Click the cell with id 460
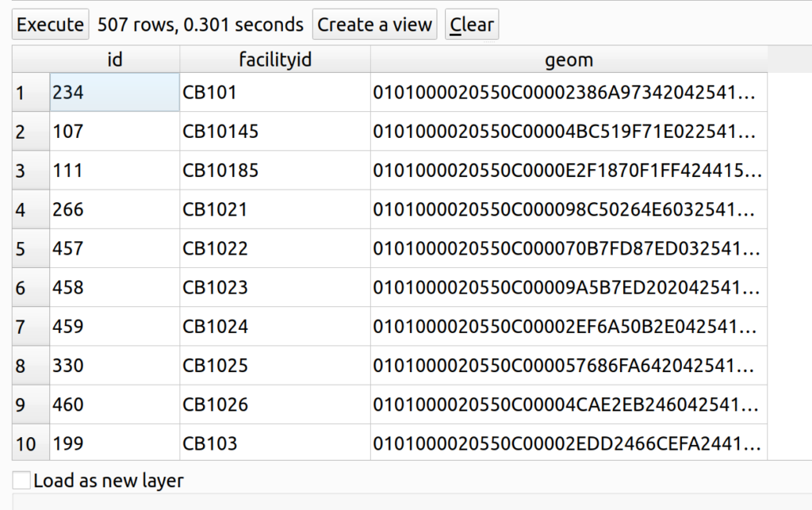The image size is (812, 510). (x=115, y=405)
